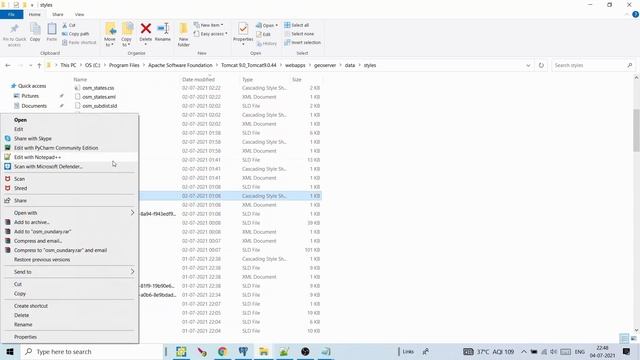The width and height of the screenshot is (640, 360).
Task: Switch to the Share ribbon tab
Action: tap(58, 14)
